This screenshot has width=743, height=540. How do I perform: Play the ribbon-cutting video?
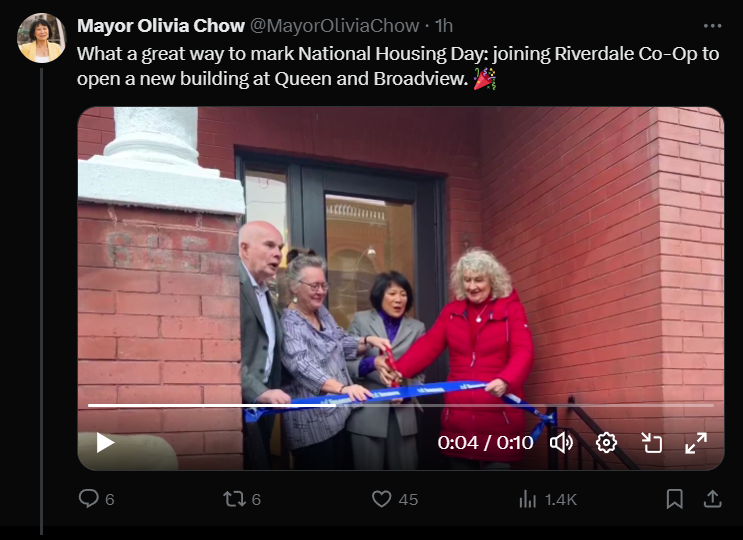click(105, 443)
